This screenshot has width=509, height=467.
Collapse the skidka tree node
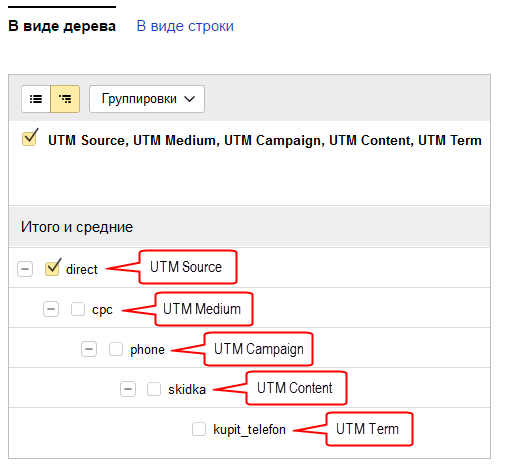(128, 389)
